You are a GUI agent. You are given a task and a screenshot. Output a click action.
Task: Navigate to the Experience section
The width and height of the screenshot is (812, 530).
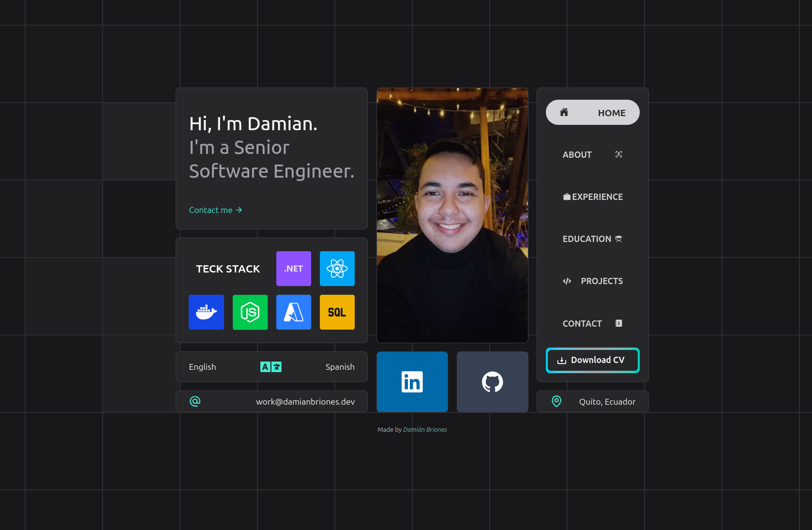click(x=592, y=197)
